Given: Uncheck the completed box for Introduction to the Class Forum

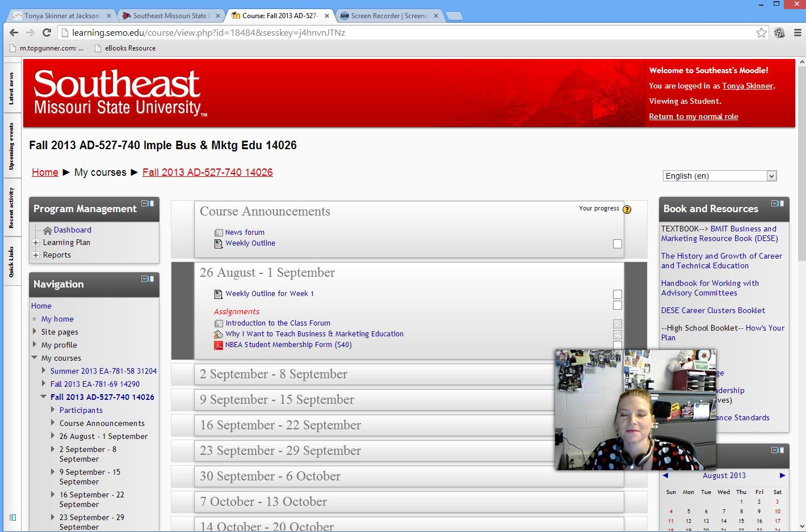Looking at the screenshot, I should 617,323.
